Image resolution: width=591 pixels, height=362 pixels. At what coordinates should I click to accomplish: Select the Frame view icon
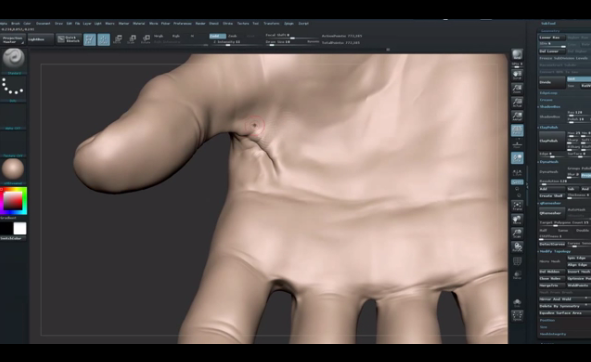pyautogui.click(x=517, y=206)
